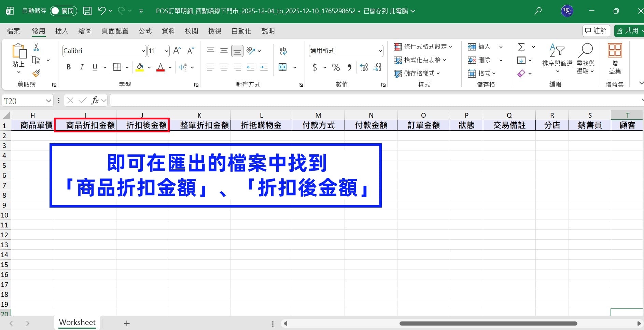Toggle Top Align button
644x330 pixels.
211,51
